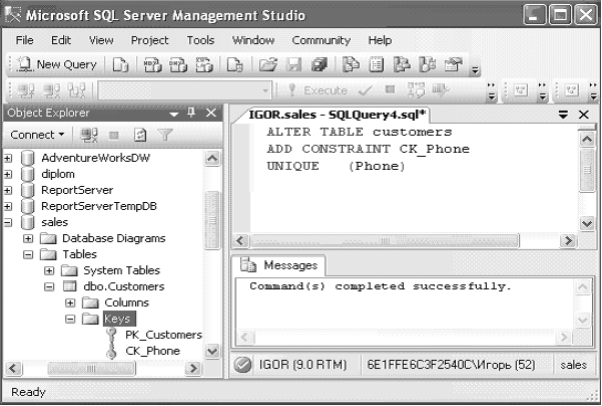Image resolution: width=602 pixels, height=406 pixels.
Task: Show Object Explorer via toolbar icon
Action: 402,65
